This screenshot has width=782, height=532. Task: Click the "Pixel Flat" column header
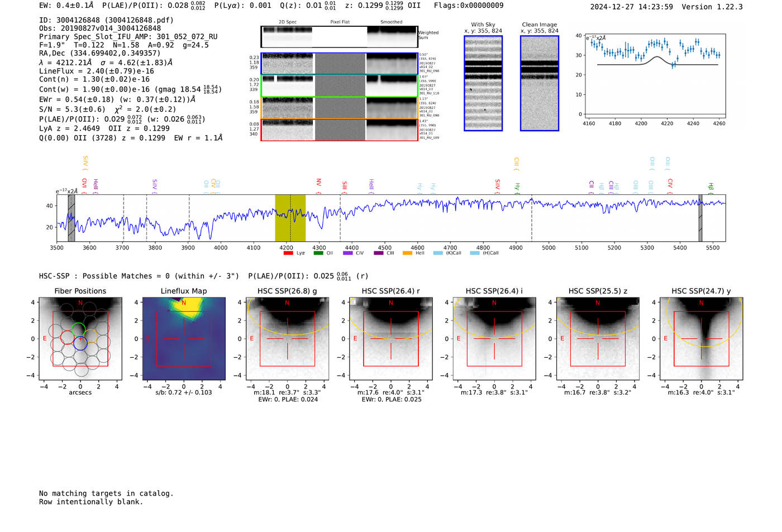(340, 22)
